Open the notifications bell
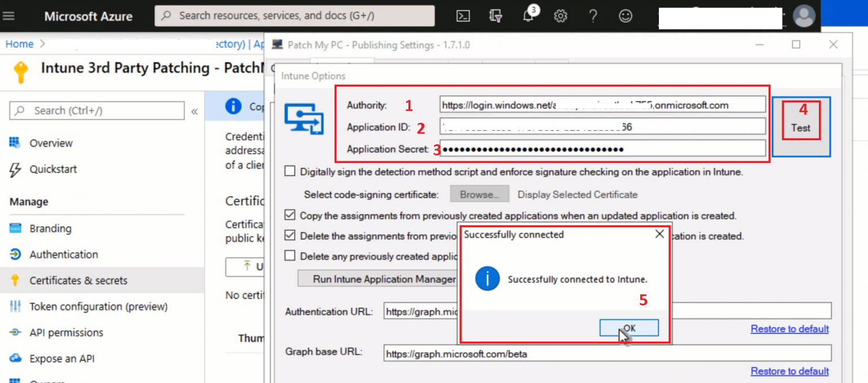The height and width of the screenshot is (383, 868). coord(528,16)
